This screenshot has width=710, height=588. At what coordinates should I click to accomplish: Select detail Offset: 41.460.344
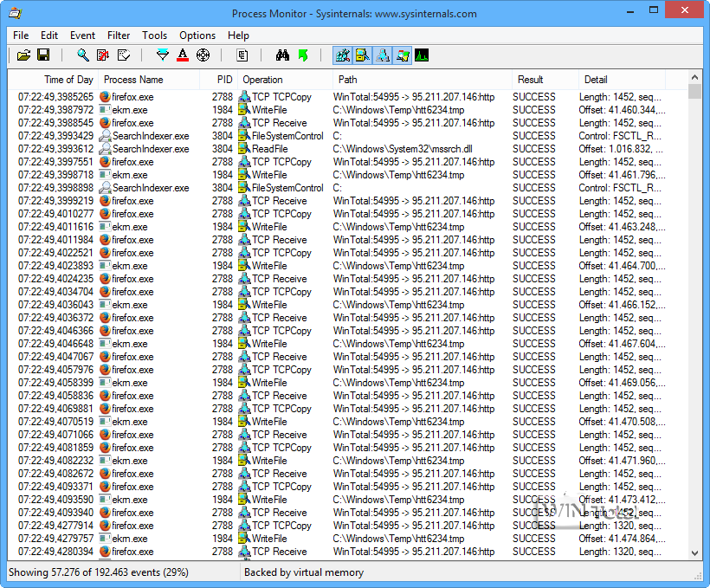coord(622,110)
